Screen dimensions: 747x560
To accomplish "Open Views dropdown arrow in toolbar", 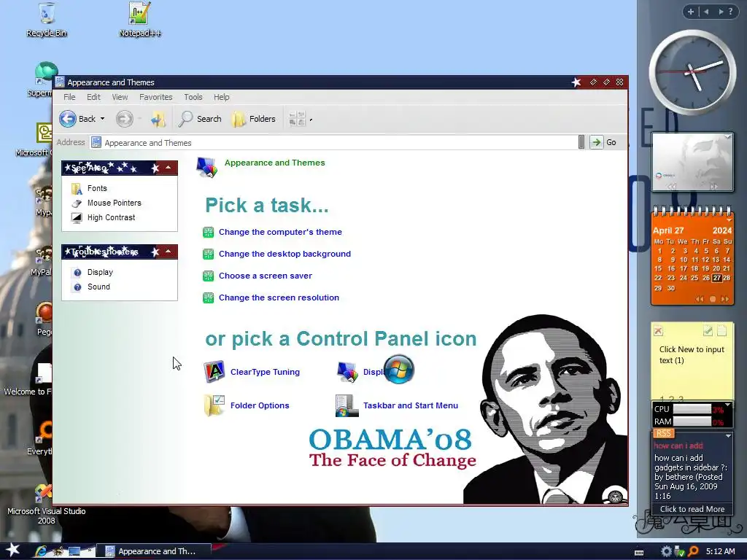I will [311, 120].
